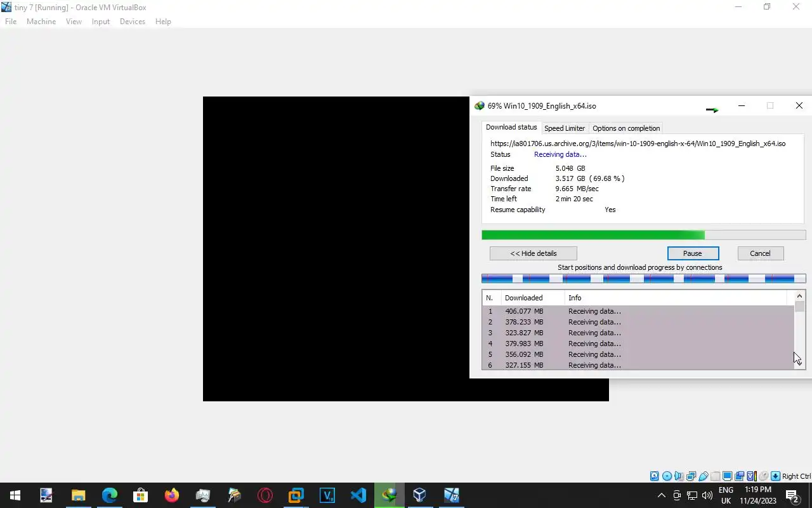Open the clock showing 1:19 PM
The width and height of the screenshot is (812, 508).
(758, 495)
